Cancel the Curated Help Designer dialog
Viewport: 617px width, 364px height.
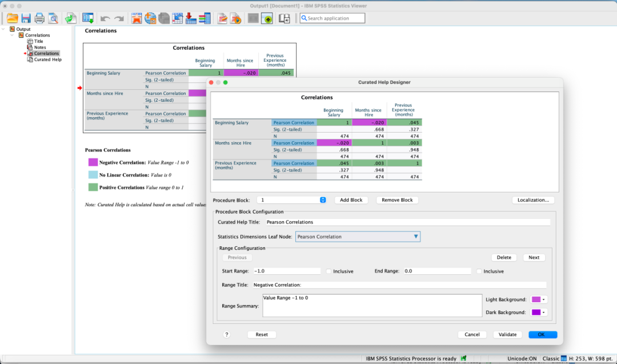click(x=472, y=334)
